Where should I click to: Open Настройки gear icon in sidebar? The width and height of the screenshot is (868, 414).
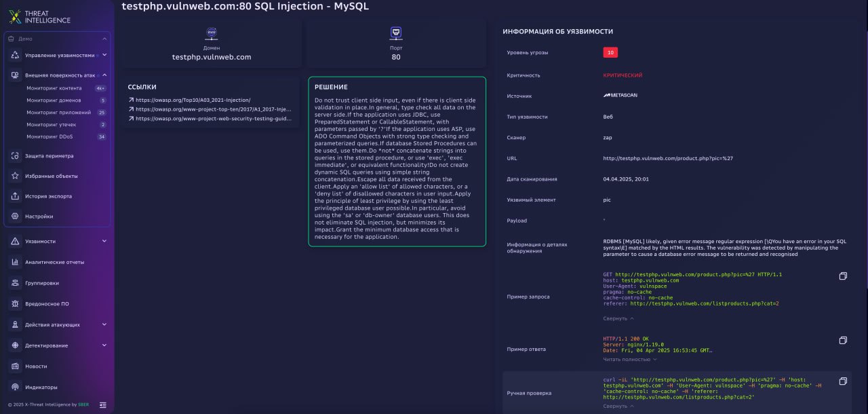click(x=15, y=217)
